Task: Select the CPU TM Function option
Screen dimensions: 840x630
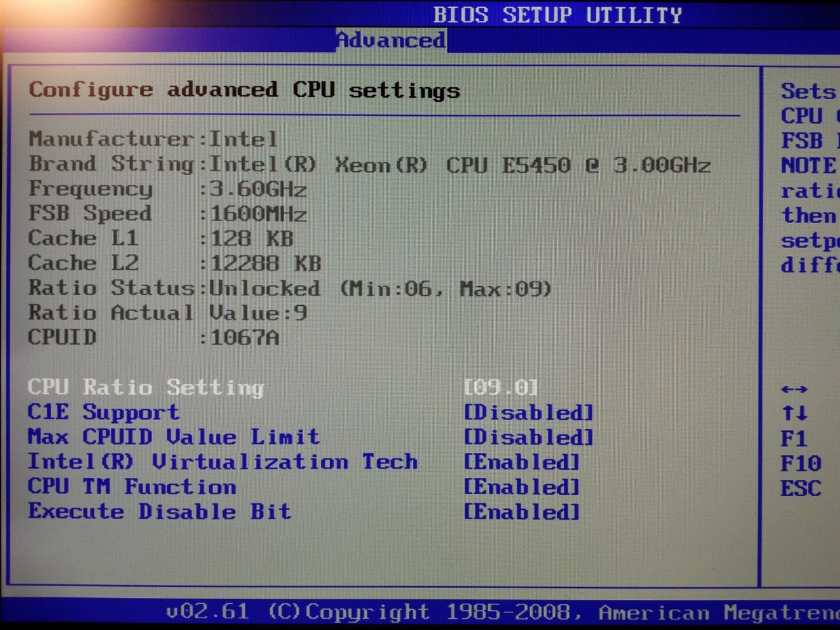Action: [132, 486]
